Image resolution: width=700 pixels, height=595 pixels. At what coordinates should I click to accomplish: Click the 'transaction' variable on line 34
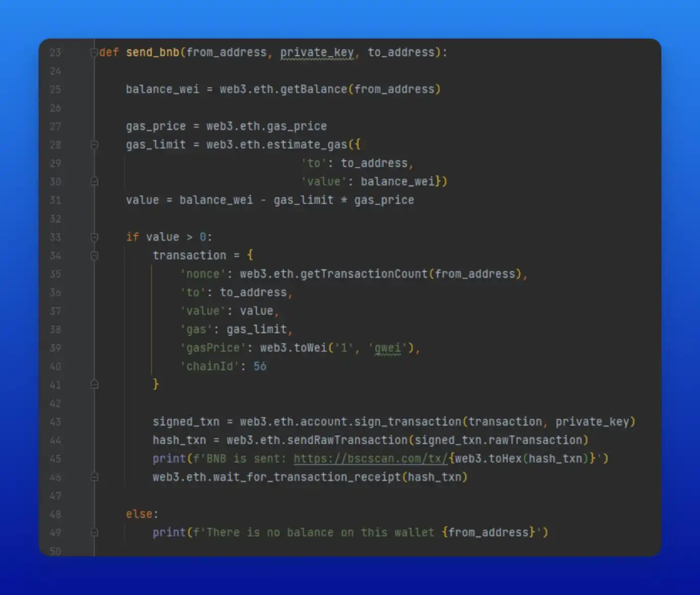pyautogui.click(x=189, y=256)
